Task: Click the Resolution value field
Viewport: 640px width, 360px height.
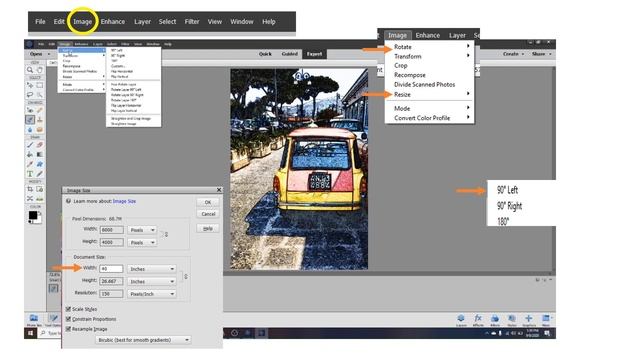Action: pos(111,293)
